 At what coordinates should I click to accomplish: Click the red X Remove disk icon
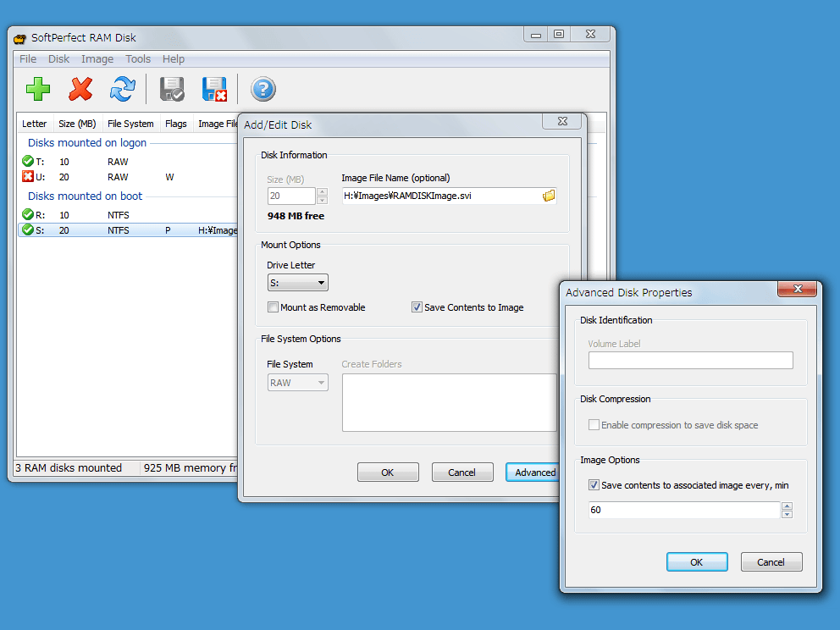[x=80, y=89]
